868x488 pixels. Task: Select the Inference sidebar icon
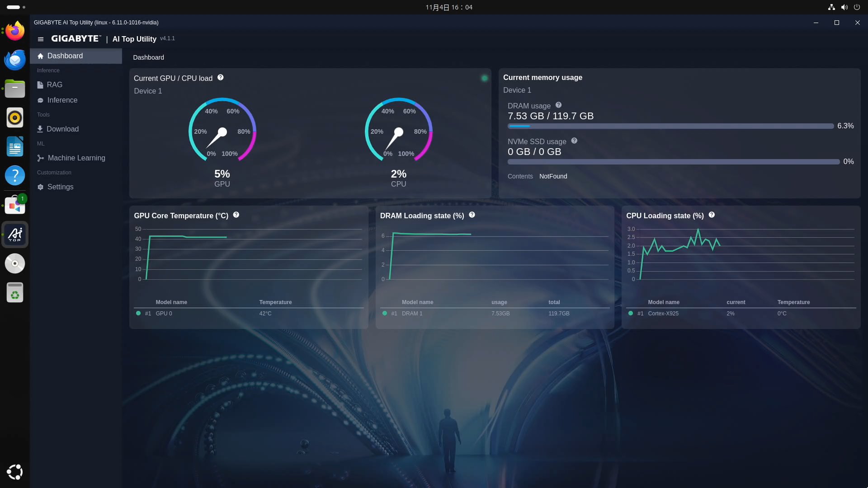(x=41, y=100)
